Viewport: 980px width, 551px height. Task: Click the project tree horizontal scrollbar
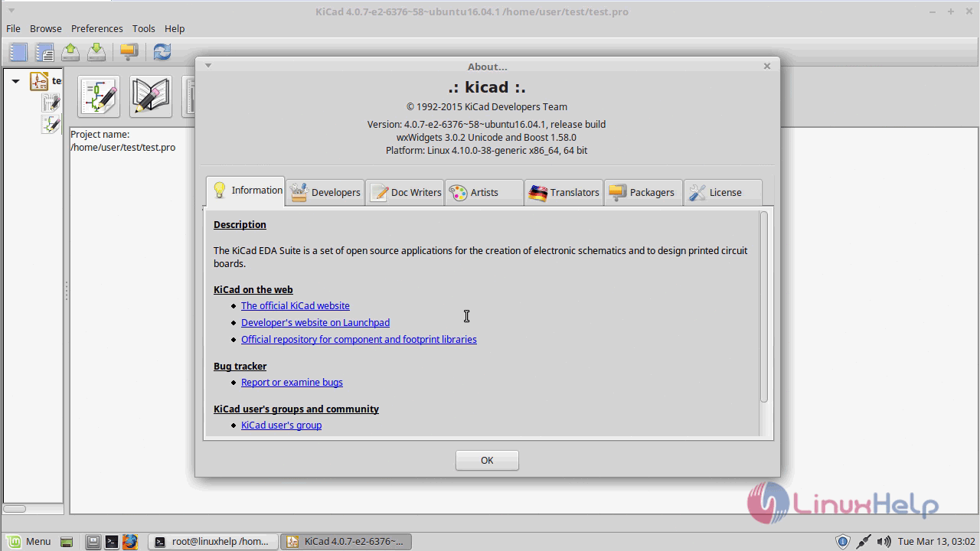15,508
